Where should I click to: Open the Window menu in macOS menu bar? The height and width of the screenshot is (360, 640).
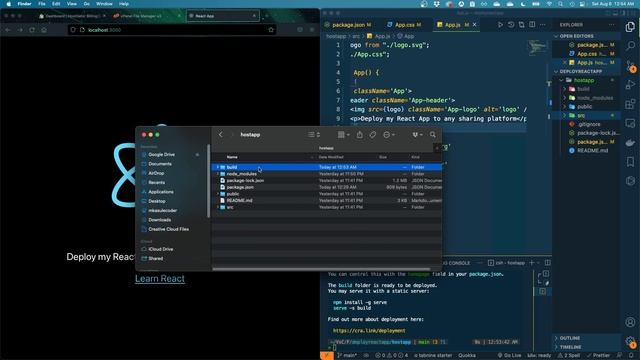(104, 4)
